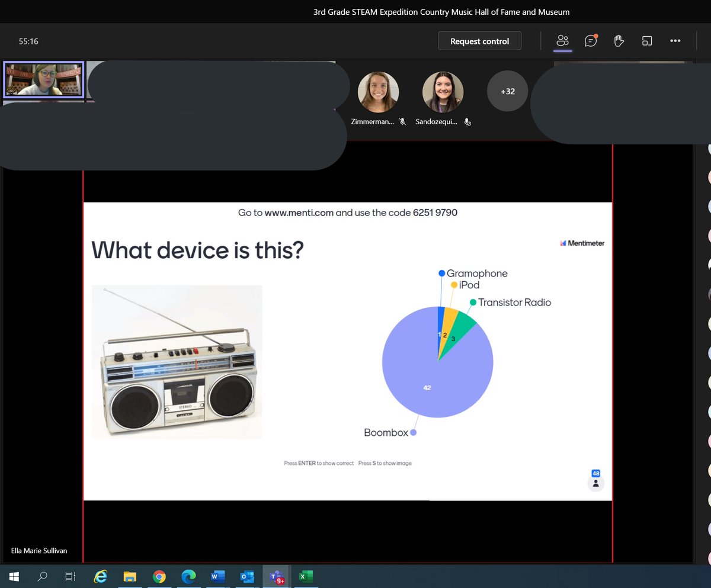The image size is (711, 588).
Task: Click Sandozequi's participant avatar
Action: pyautogui.click(x=443, y=92)
